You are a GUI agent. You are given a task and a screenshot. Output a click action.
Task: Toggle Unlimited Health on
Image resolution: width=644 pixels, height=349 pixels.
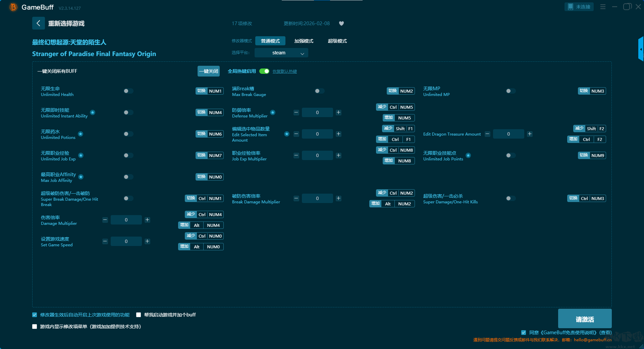point(128,91)
